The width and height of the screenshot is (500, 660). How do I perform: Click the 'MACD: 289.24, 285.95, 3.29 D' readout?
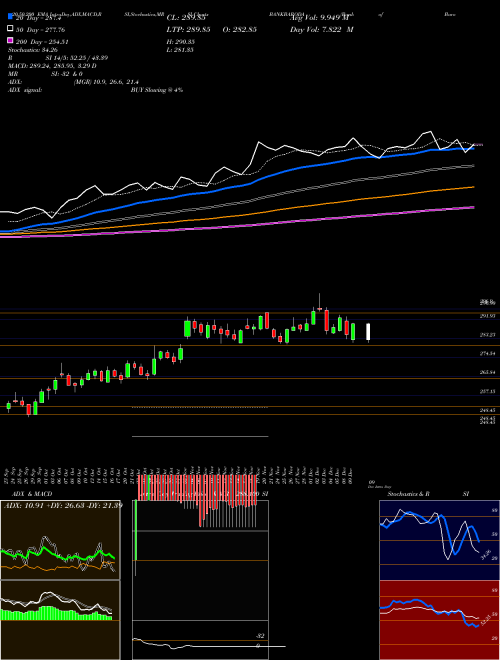[52, 66]
